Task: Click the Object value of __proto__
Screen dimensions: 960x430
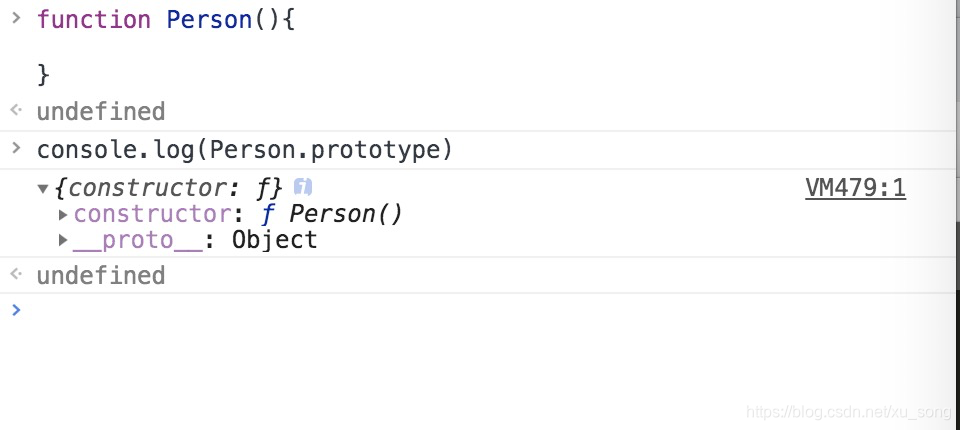Action: coord(274,240)
